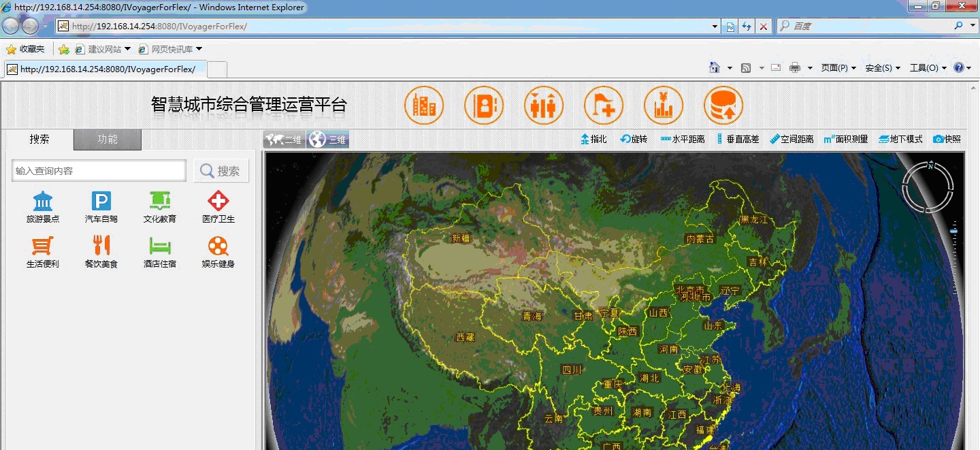Viewport: 980px width, 450px height.
Task: Choose the 水平距离 horizontal distance tool
Action: [683, 139]
